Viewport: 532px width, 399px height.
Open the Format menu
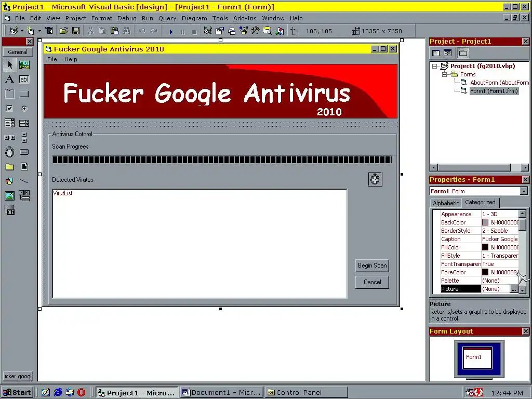click(101, 18)
